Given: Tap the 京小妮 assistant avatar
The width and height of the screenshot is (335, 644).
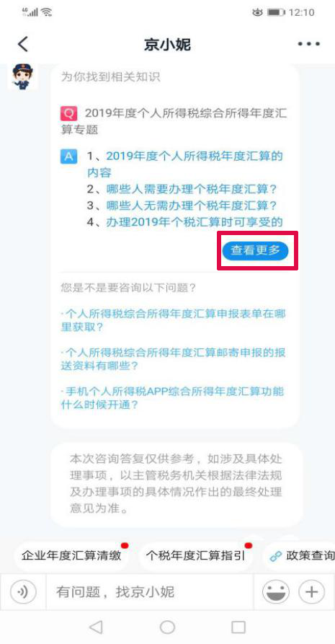Looking at the screenshot, I should 23,76.
